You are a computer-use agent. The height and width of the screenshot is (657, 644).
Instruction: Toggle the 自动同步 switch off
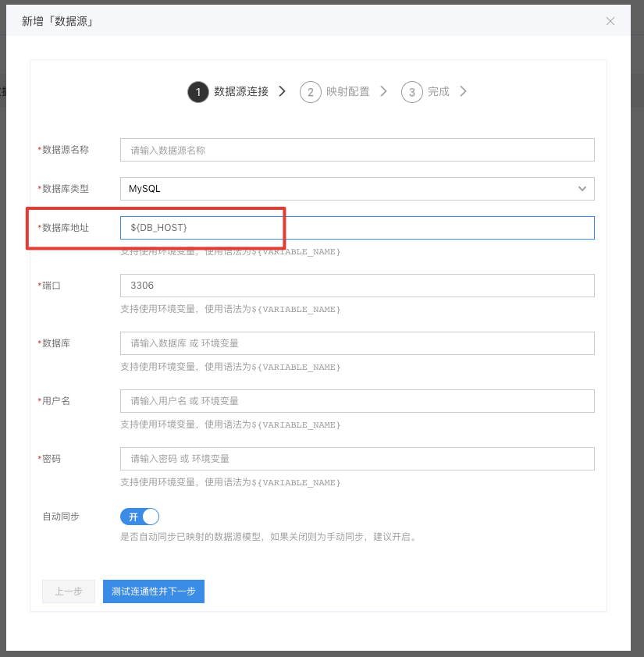pos(140,517)
